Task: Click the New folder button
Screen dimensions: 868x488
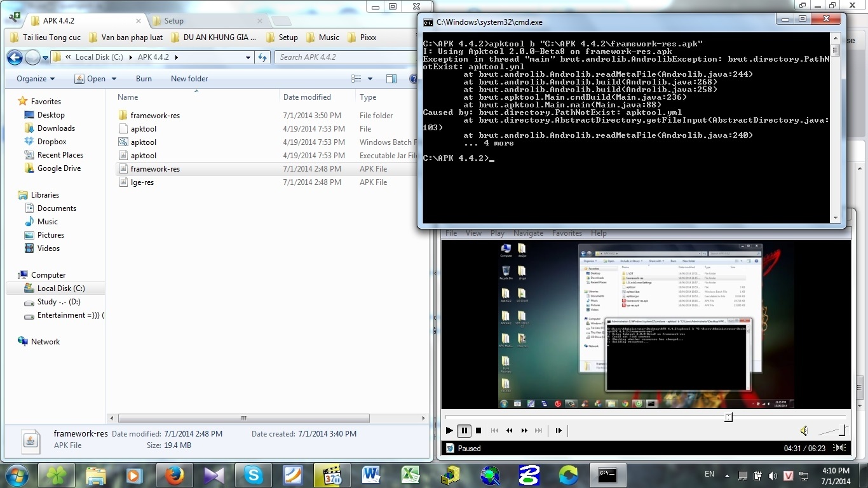Action: click(189, 79)
